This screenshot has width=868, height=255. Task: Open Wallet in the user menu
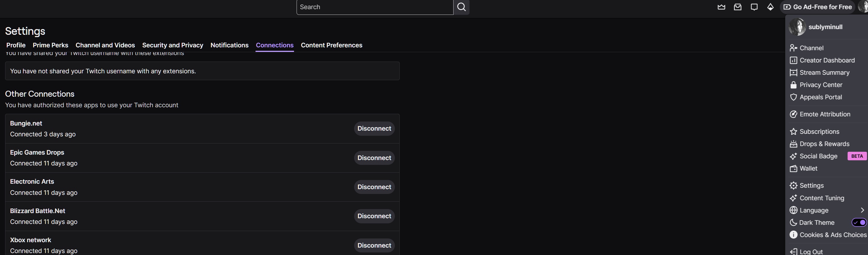click(808, 168)
